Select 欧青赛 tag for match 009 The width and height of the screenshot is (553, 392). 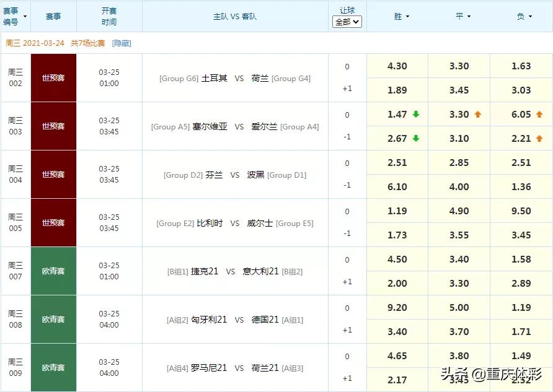click(x=53, y=367)
